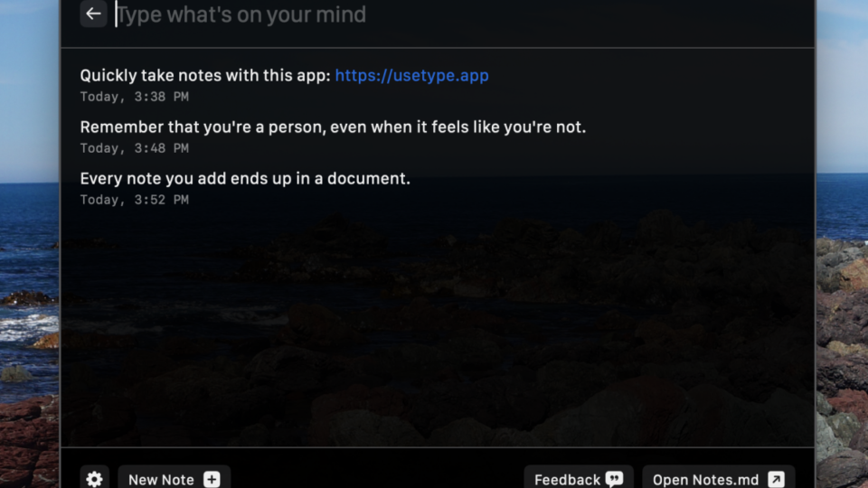
Task: Open the https://usetype.app link
Action: [412, 75]
